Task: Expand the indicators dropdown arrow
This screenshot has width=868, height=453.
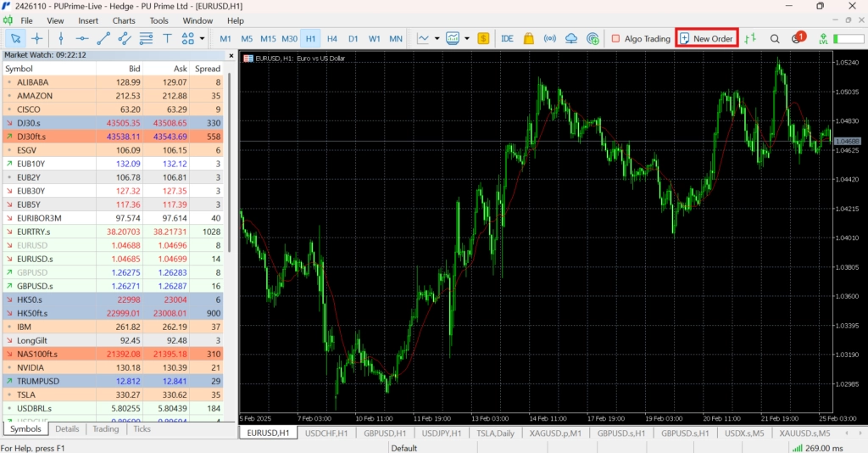Action: click(467, 39)
